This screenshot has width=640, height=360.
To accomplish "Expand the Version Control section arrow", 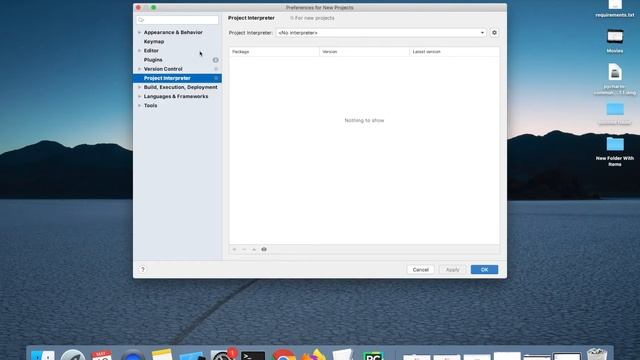I will (x=139, y=69).
